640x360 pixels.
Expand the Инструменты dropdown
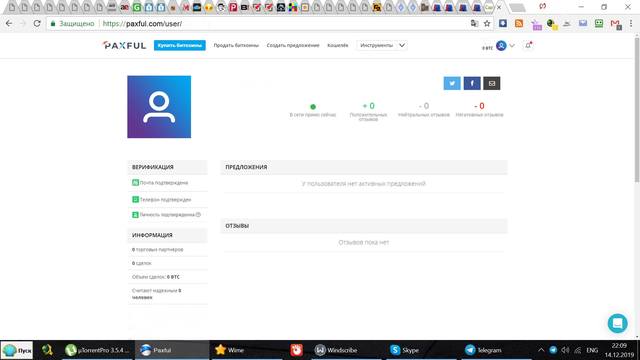pos(382,45)
